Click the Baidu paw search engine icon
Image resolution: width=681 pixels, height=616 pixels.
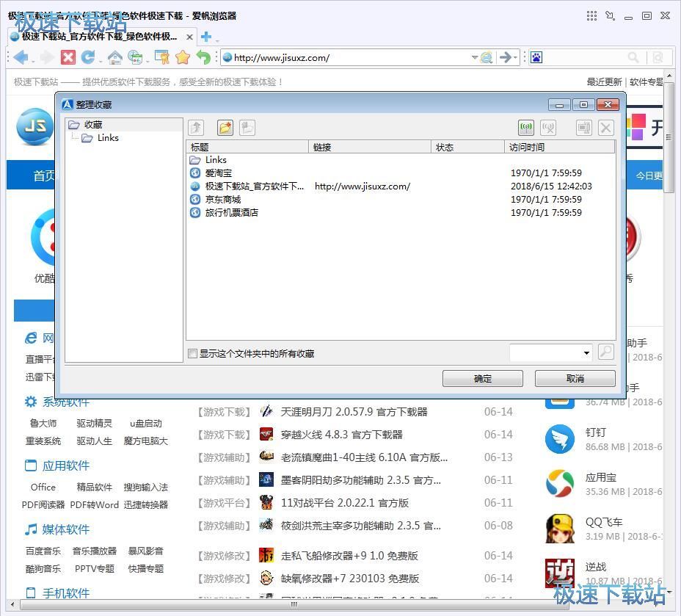(536, 57)
